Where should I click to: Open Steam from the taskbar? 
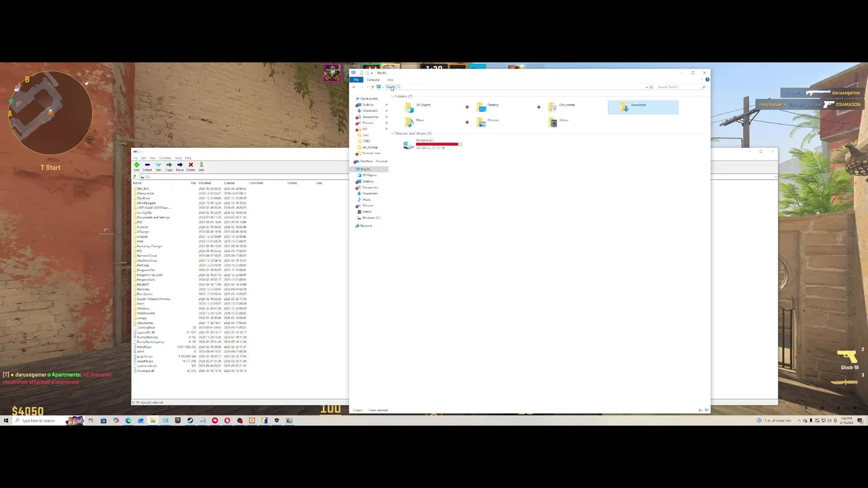pyautogui.click(x=190, y=421)
